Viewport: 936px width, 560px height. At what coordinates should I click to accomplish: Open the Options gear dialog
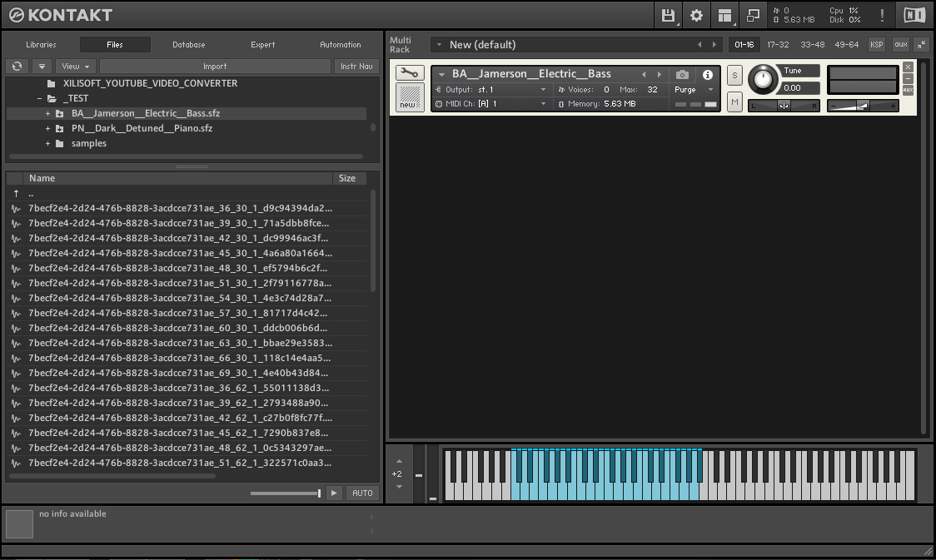pyautogui.click(x=696, y=16)
